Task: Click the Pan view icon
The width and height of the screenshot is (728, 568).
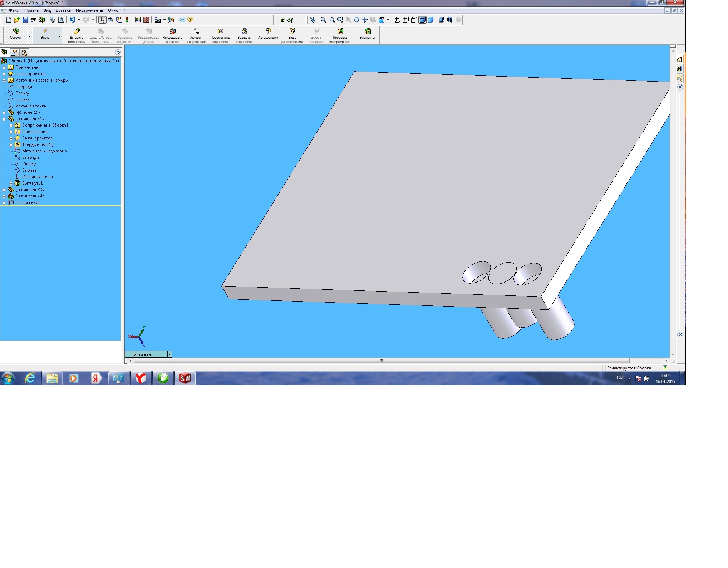Action: pos(365,20)
